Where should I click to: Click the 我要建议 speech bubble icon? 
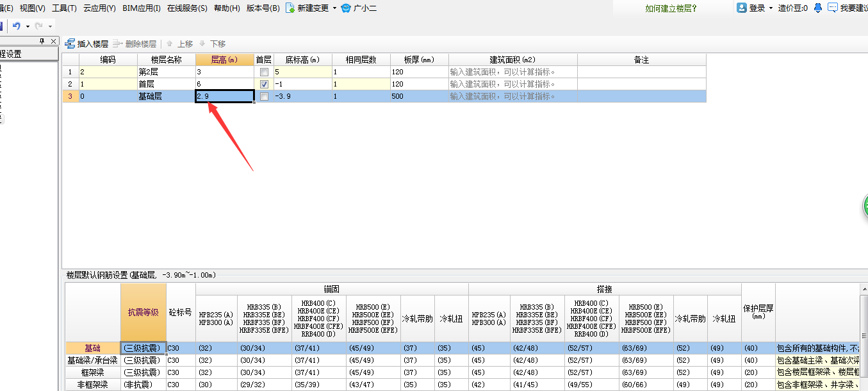(833, 8)
